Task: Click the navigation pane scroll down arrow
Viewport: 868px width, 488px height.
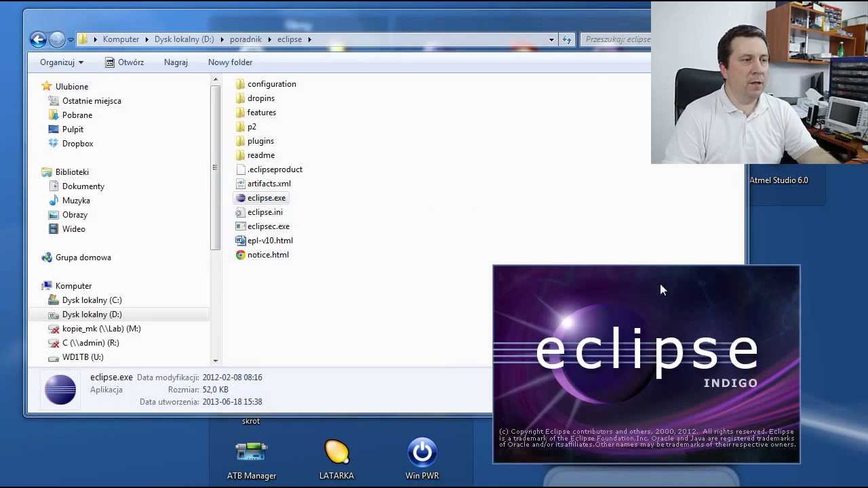Action: click(x=216, y=361)
